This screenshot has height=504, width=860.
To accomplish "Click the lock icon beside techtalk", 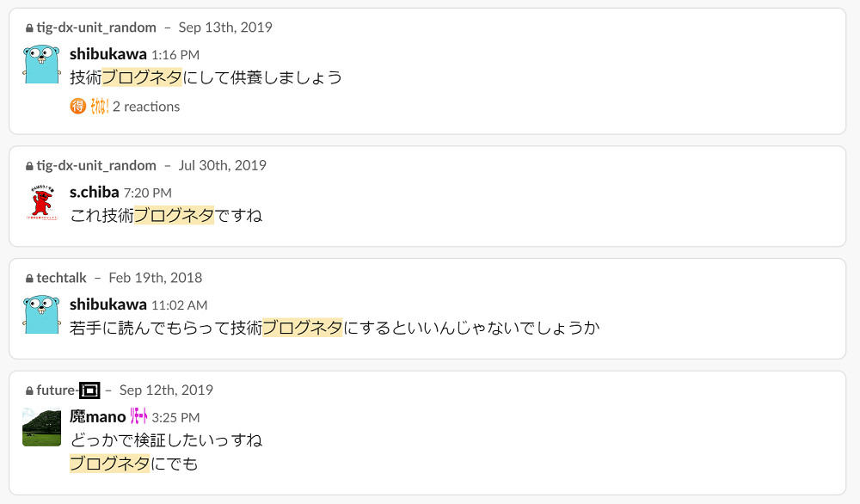I will pyautogui.click(x=29, y=279).
